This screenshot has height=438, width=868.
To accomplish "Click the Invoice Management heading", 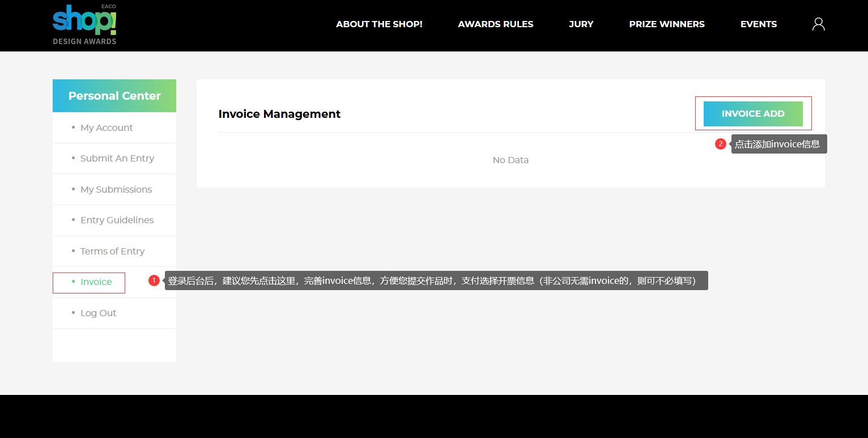I will pyautogui.click(x=279, y=114).
